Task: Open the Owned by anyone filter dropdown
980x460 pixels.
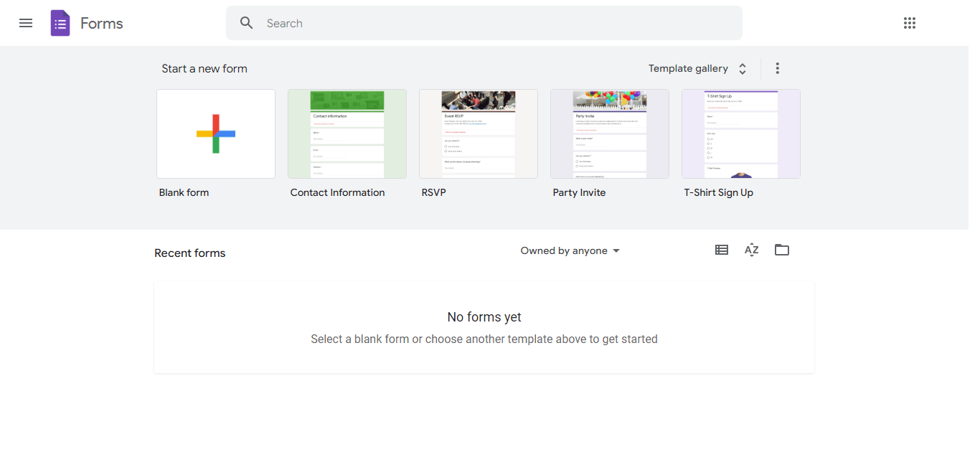Action: pyautogui.click(x=569, y=250)
